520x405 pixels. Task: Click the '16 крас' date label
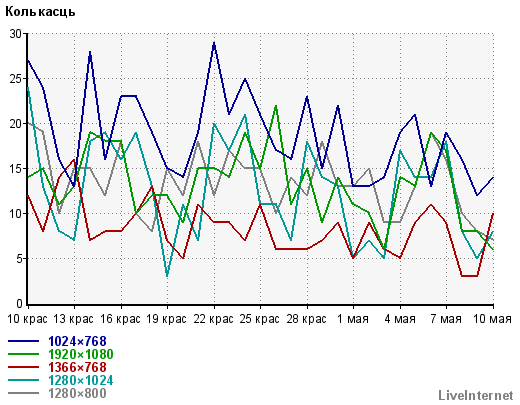120,319
